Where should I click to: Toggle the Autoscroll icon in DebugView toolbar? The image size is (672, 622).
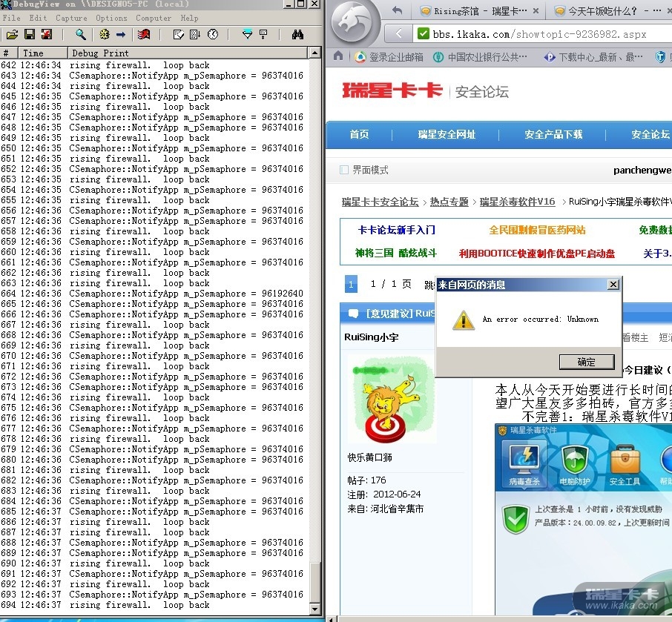pos(195,34)
